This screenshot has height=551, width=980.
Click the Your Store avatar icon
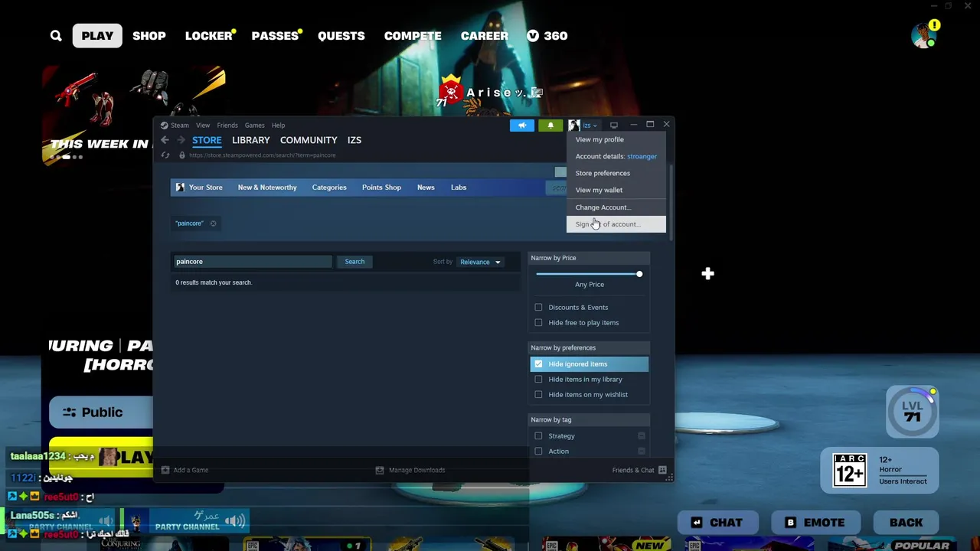[x=180, y=187]
